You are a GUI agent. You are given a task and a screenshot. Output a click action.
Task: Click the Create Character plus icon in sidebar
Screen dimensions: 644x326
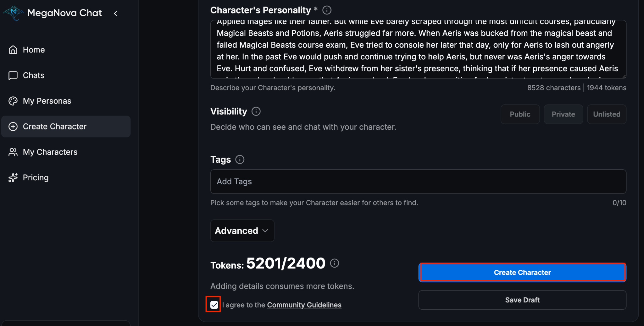pyautogui.click(x=13, y=127)
